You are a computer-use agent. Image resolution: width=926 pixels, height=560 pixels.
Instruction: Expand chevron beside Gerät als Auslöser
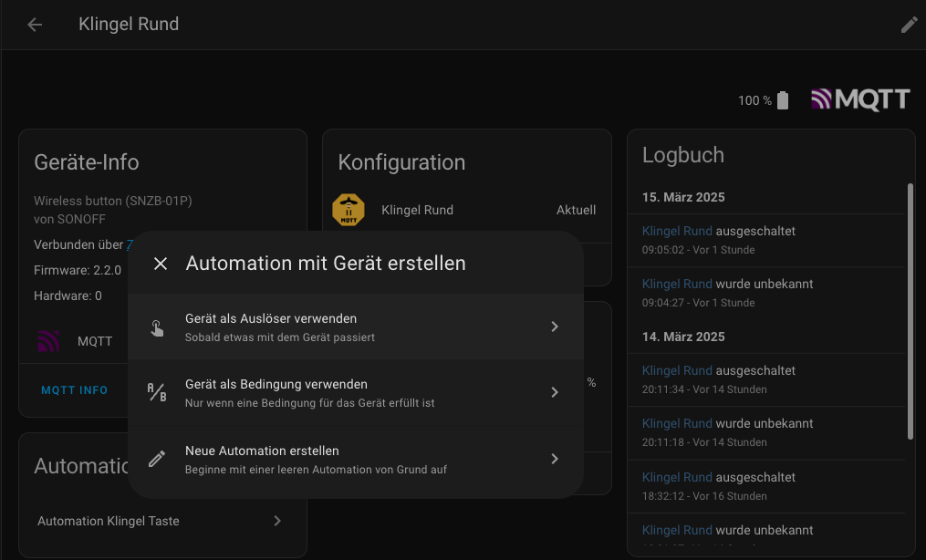click(x=555, y=327)
